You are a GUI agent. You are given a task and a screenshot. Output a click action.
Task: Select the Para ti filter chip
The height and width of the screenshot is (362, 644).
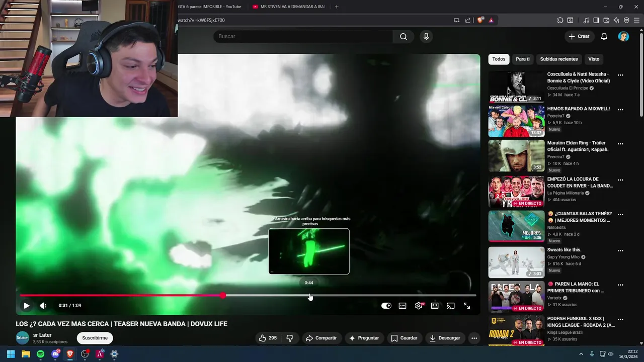(523, 59)
